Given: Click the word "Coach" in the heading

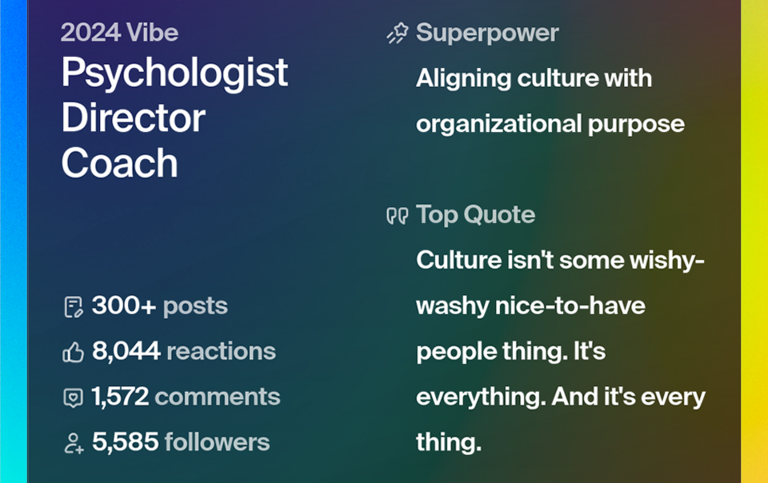Looking at the screenshot, I should pos(119,163).
